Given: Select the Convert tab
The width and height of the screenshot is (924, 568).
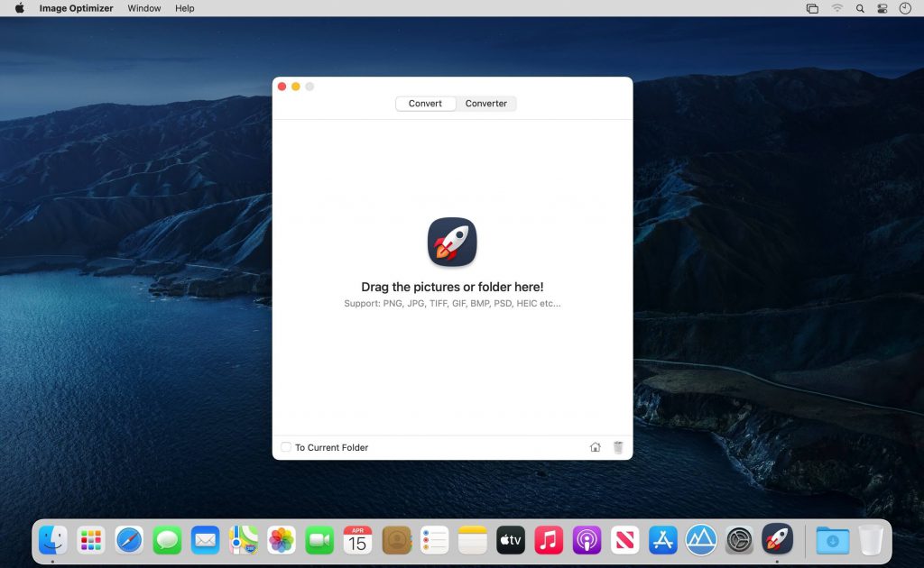Looking at the screenshot, I should click(425, 103).
